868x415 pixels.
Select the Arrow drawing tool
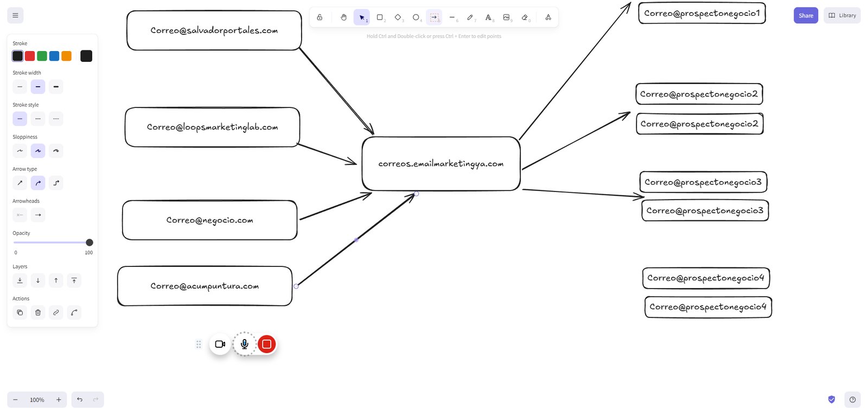tap(434, 17)
